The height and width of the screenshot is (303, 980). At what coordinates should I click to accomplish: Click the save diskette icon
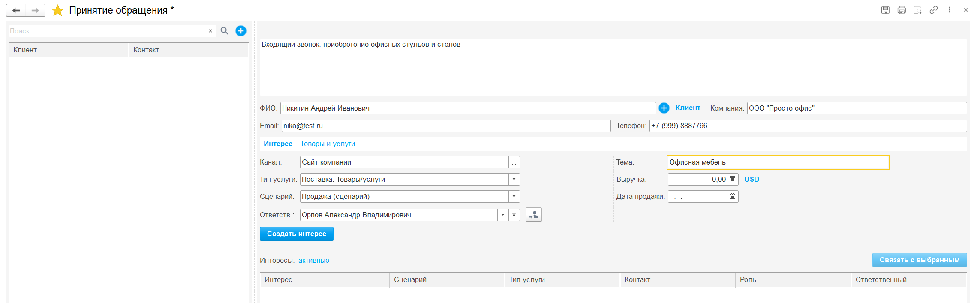point(885,10)
